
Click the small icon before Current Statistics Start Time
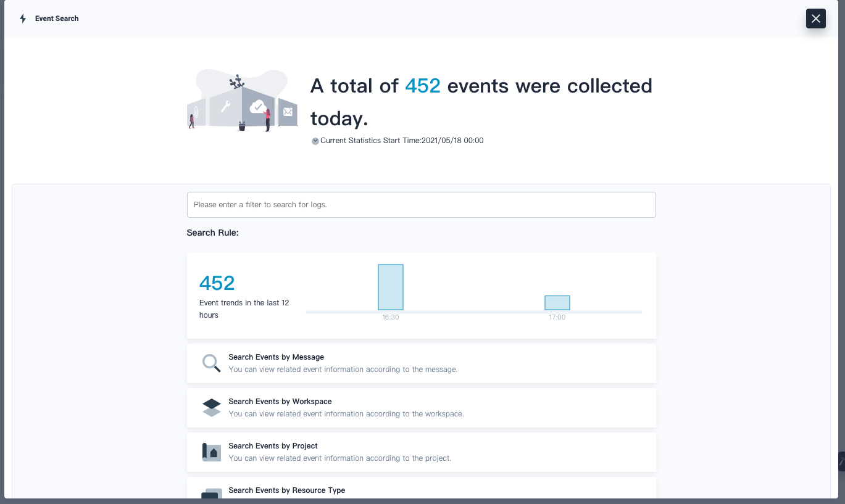[315, 141]
